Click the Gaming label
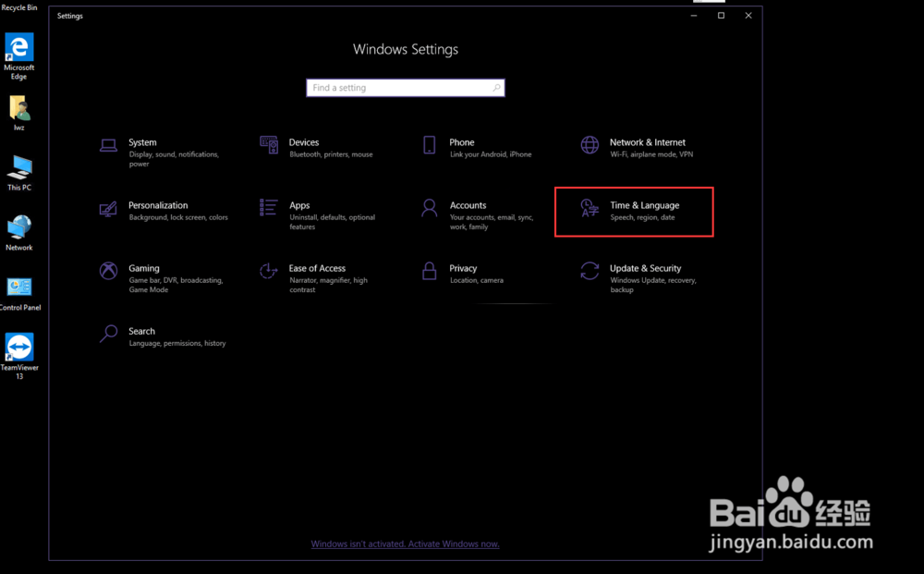 [144, 269]
